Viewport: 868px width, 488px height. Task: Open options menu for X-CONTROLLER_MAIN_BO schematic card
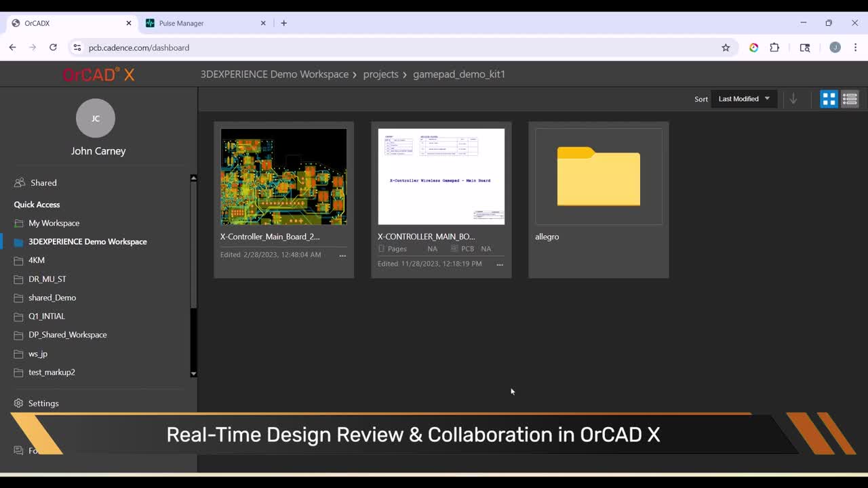click(500, 264)
